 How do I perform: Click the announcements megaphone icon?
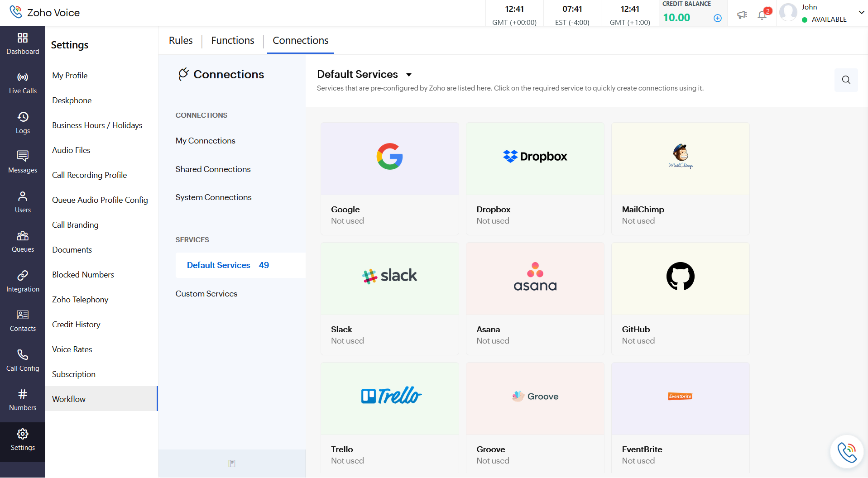tap(742, 15)
